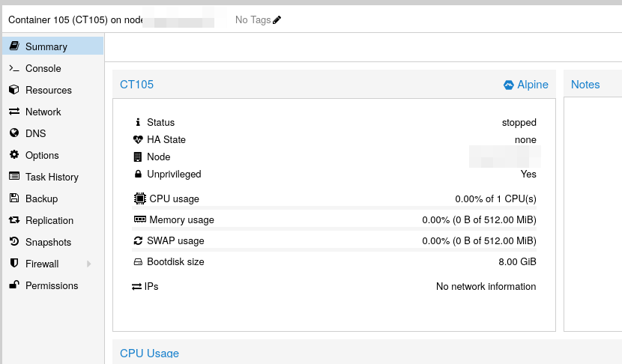The width and height of the screenshot is (622, 364).
Task: Click the No Tags label
Action: tap(253, 20)
